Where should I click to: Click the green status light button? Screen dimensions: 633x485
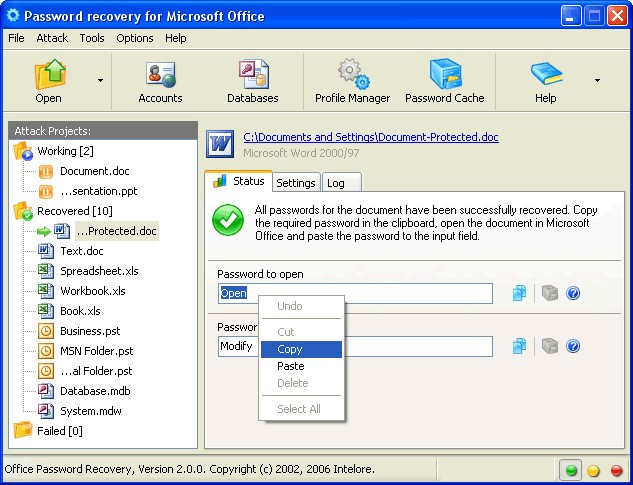click(x=571, y=470)
